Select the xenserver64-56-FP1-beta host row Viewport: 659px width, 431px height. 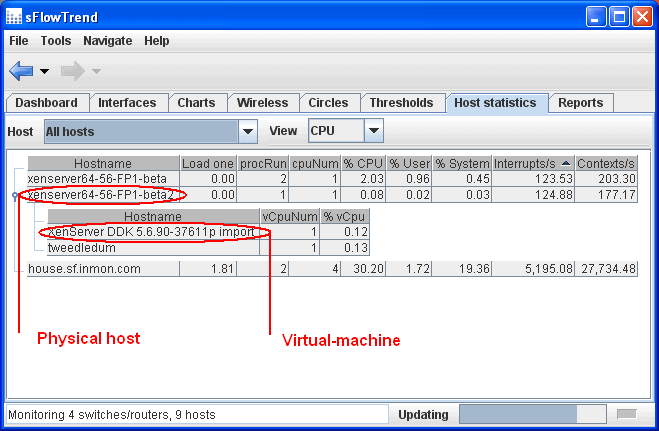(332, 179)
